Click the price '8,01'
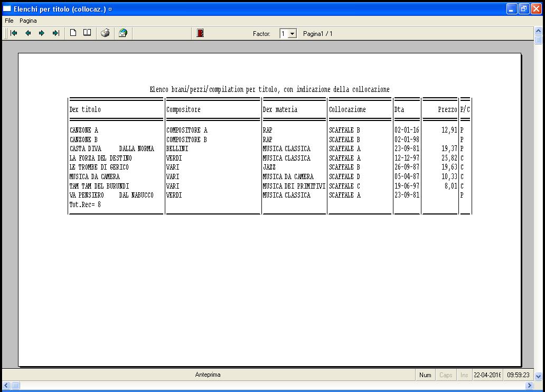The image size is (545, 392). point(451,186)
